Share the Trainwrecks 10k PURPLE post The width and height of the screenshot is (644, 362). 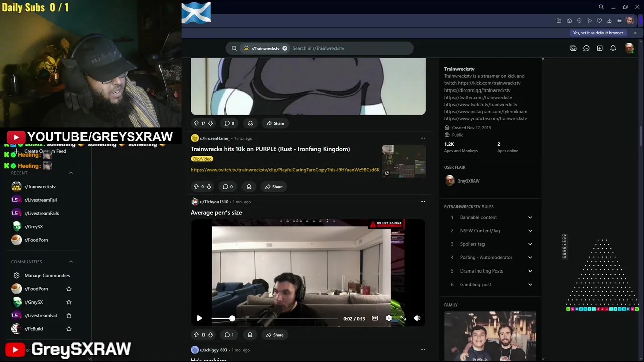(274, 187)
